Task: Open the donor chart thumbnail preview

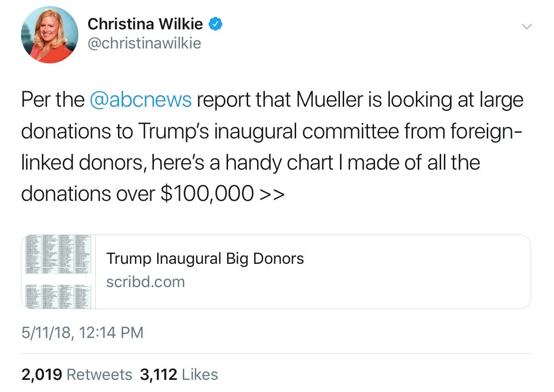Action: [x=58, y=271]
